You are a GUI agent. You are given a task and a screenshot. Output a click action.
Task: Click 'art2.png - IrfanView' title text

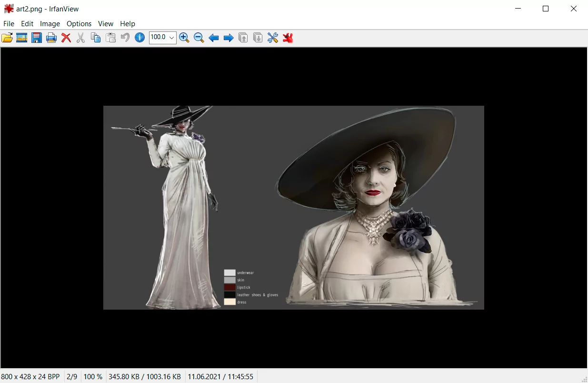click(48, 9)
